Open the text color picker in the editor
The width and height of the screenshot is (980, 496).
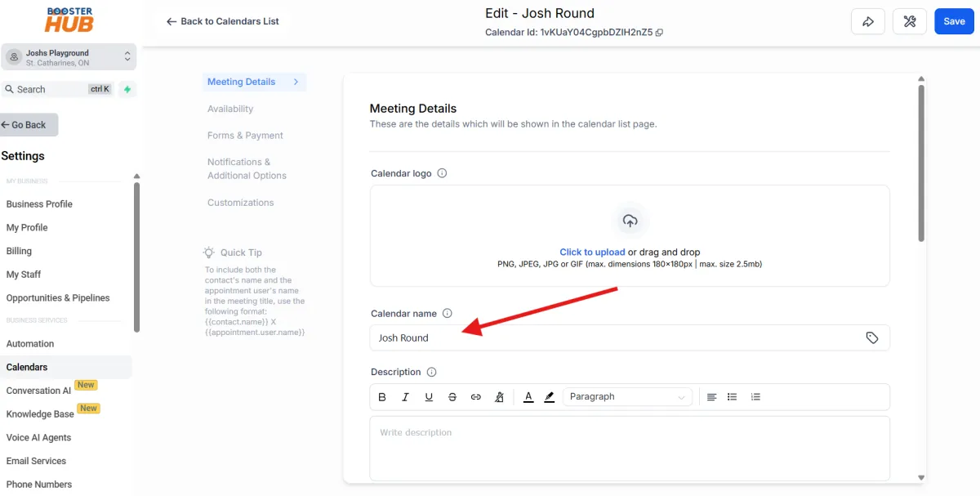pos(528,396)
